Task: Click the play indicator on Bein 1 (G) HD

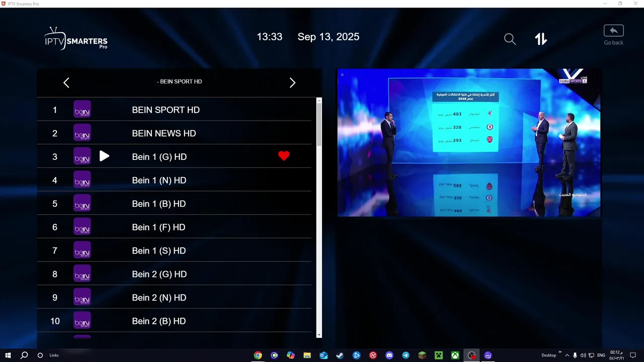Action: click(104, 156)
